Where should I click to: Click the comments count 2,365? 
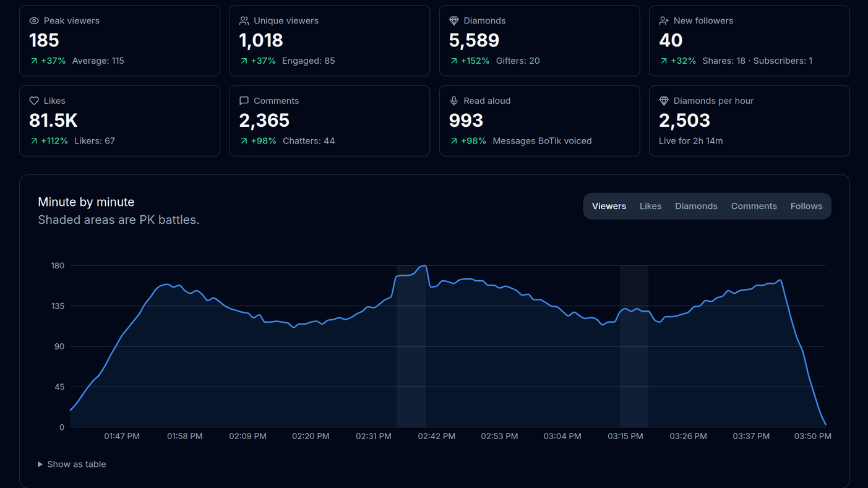264,121
